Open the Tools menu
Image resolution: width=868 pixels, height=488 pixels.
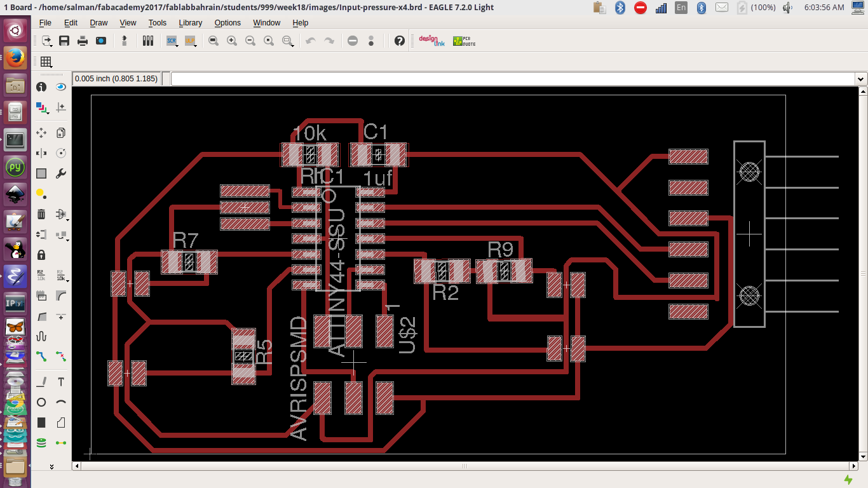pos(157,22)
